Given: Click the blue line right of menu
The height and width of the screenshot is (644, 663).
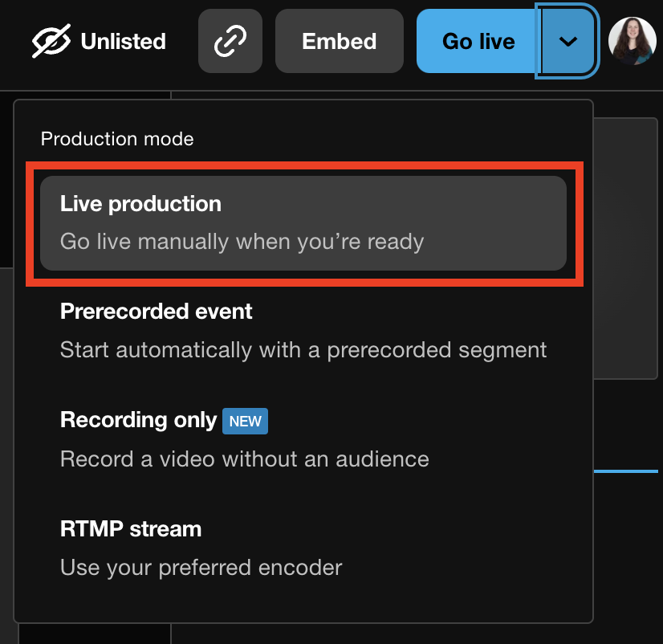Looking at the screenshot, I should [x=628, y=471].
